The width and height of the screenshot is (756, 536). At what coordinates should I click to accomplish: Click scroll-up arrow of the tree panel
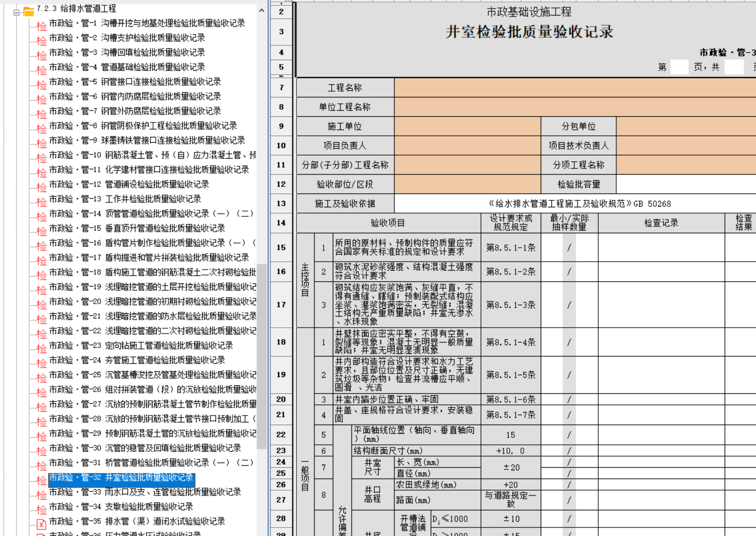261,10
